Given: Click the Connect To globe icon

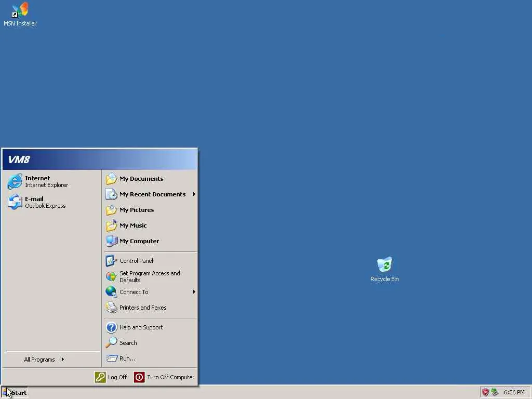Looking at the screenshot, I should coord(111,292).
